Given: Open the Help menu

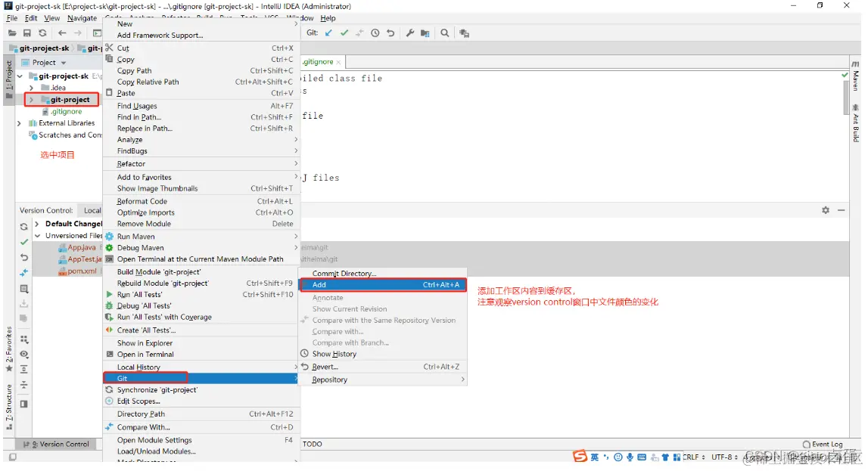Looking at the screenshot, I should click(328, 18).
